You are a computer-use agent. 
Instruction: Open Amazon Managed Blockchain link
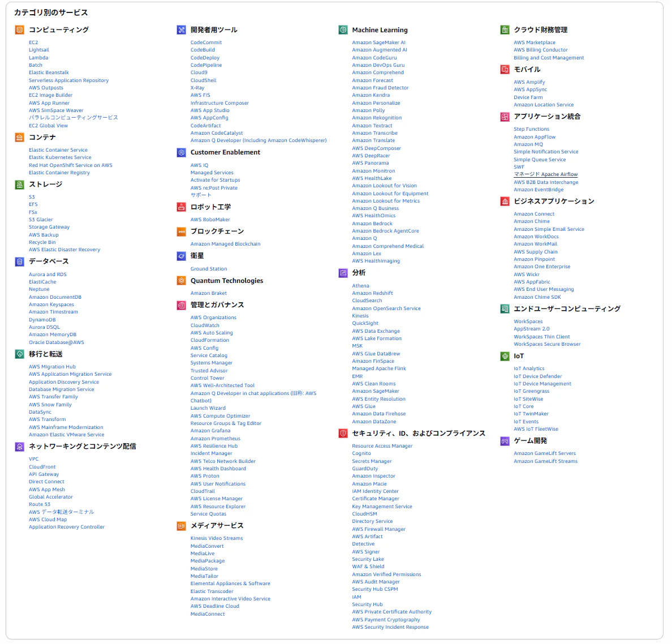click(x=226, y=244)
